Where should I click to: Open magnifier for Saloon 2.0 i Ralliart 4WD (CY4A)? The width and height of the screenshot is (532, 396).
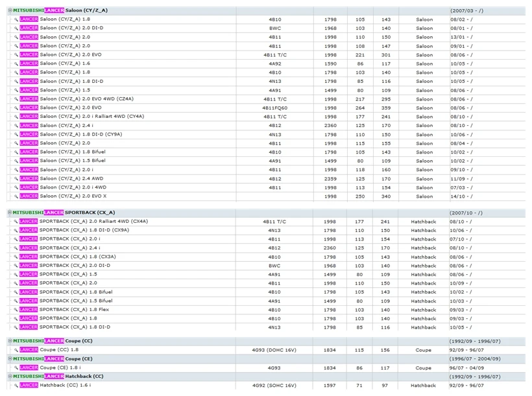16,117
